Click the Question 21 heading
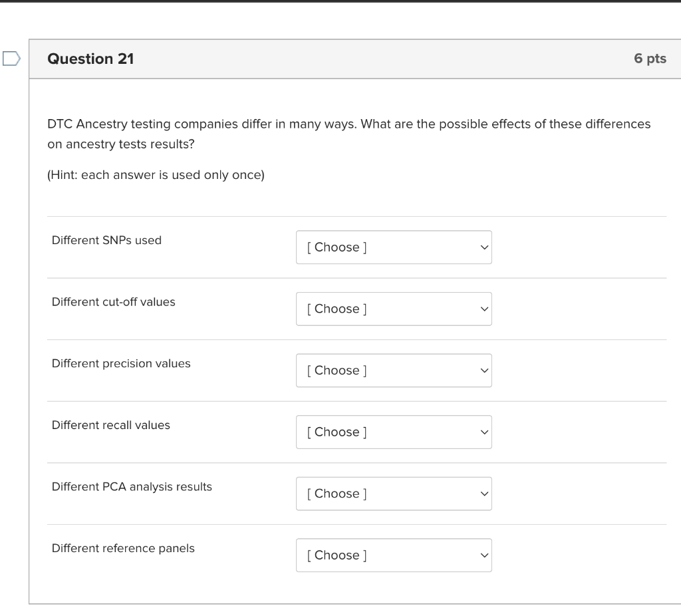681x616 pixels. point(90,59)
